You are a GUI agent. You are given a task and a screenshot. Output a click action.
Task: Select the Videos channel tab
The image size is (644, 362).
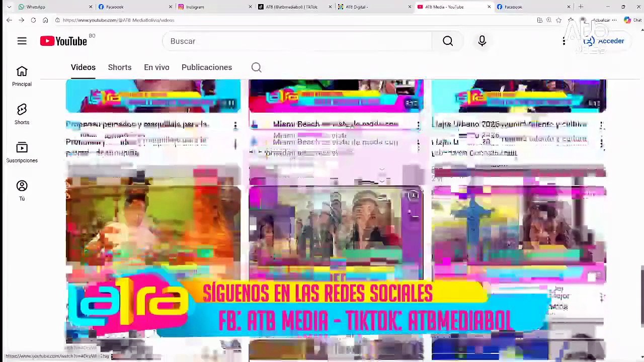(83, 67)
